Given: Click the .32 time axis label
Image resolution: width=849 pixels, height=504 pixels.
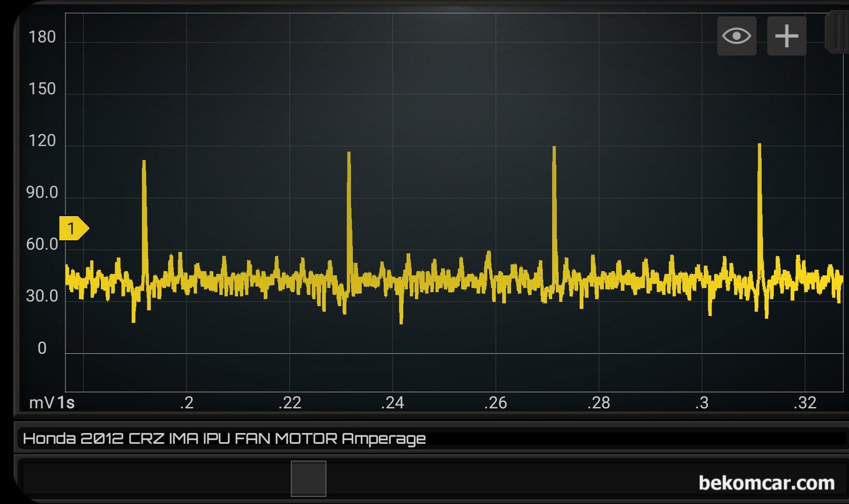Looking at the screenshot, I should (x=805, y=403).
